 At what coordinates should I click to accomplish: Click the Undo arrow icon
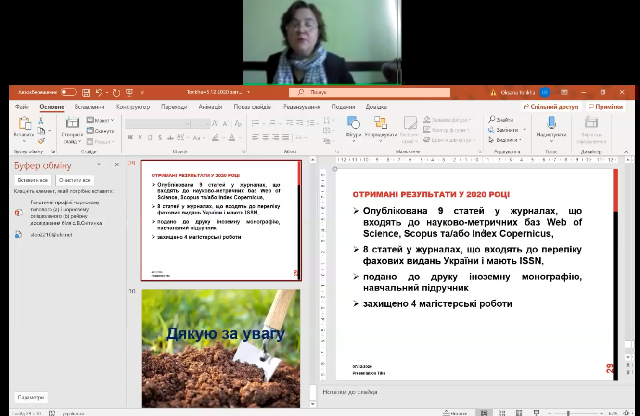pos(101,92)
